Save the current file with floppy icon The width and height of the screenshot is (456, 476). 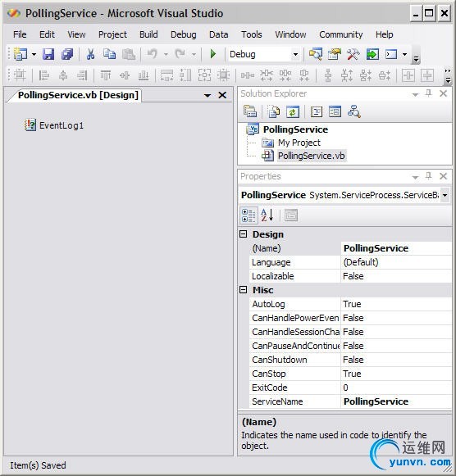point(48,54)
